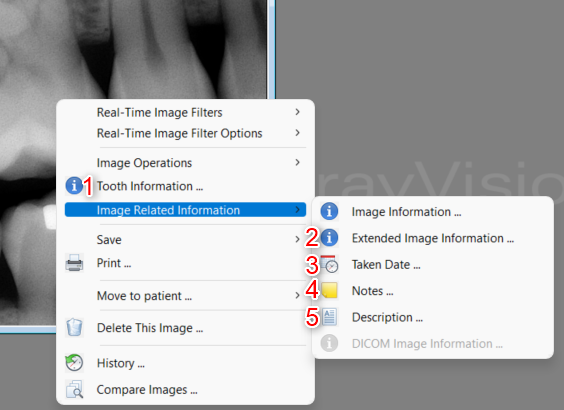Screen dimensions: 564x410
Task: Click the Image Information blue info icon
Action: 329,211
